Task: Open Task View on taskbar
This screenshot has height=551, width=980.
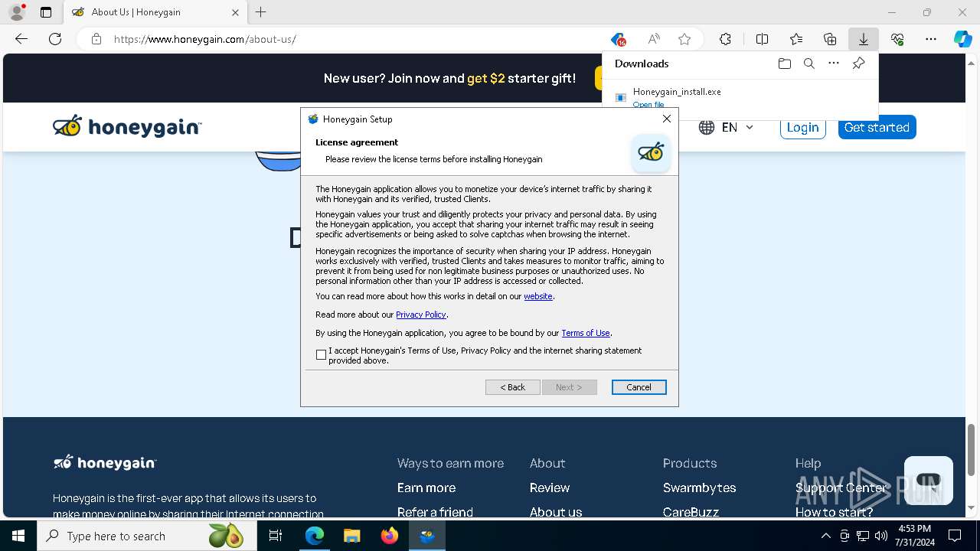Action: pos(276,536)
